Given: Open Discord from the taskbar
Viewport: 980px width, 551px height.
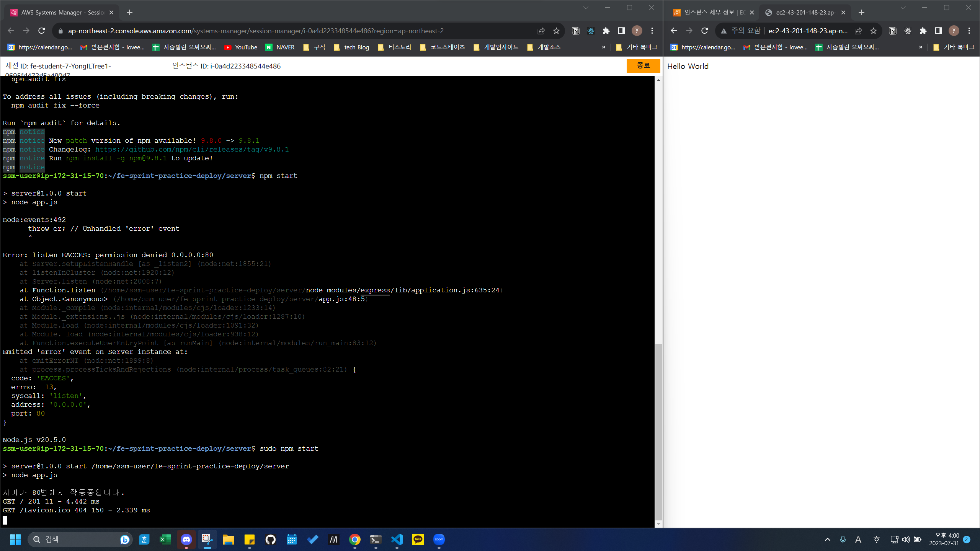Looking at the screenshot, I should [x=186, y=540].
